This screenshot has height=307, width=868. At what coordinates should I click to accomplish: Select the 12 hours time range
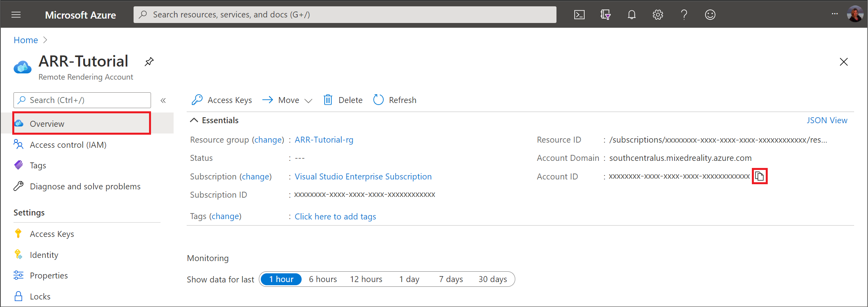pyautogui.click(x=366, y=279)
